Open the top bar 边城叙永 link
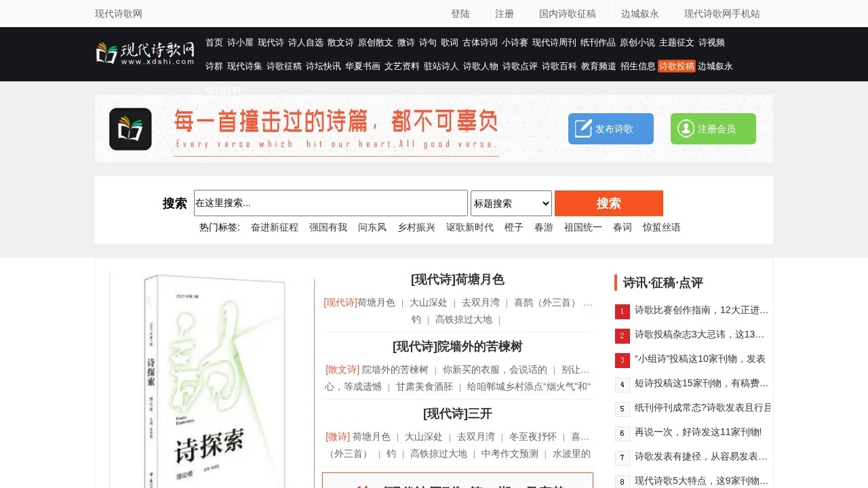 640,14
